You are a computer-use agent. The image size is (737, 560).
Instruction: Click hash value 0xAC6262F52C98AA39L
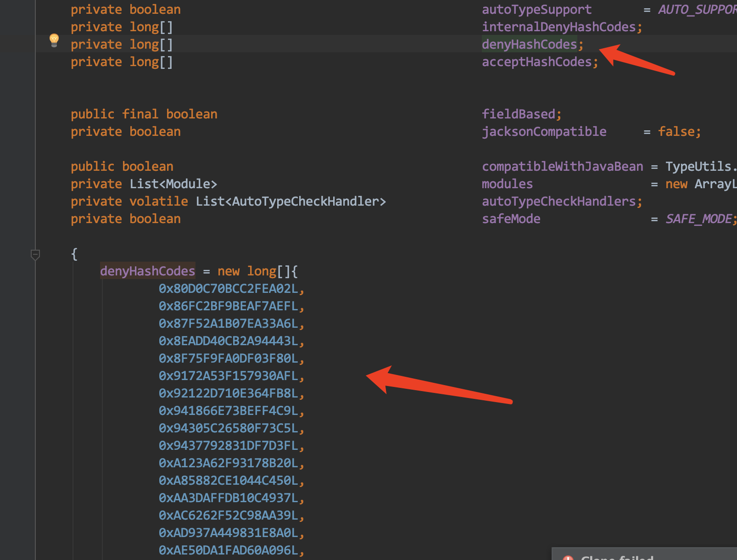pyautogui.click(x=228, y=515)
